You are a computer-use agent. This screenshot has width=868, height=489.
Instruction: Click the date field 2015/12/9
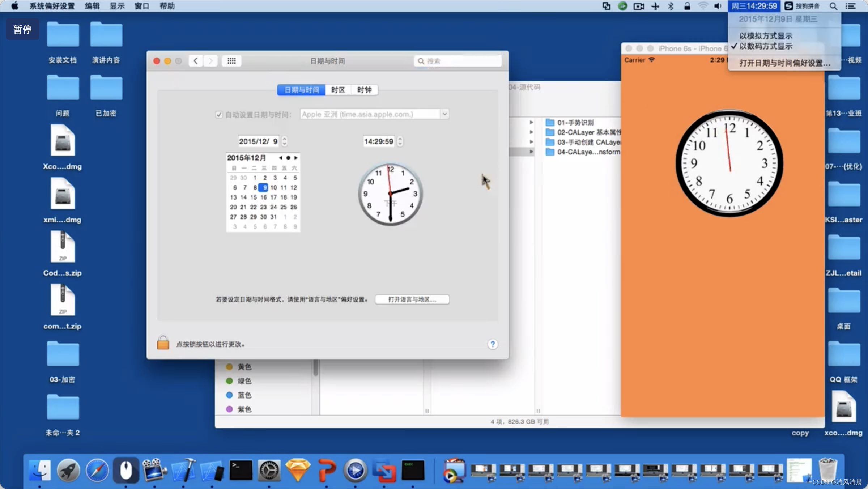(259, 141)
